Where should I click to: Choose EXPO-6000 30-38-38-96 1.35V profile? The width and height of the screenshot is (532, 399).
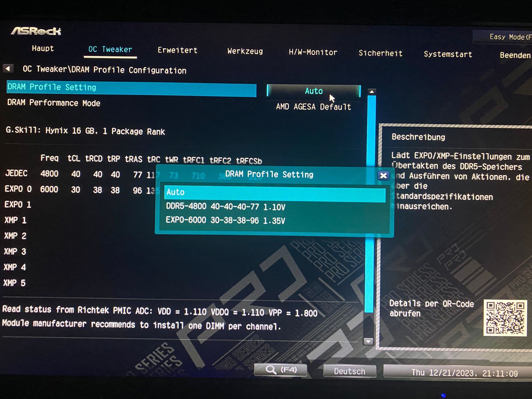225,221
